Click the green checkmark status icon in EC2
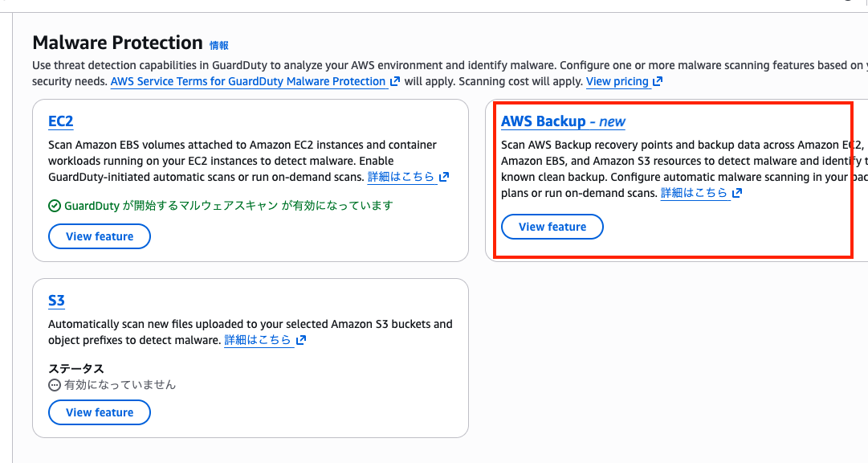This screenshot has height=463, width=868. point(55,206)
